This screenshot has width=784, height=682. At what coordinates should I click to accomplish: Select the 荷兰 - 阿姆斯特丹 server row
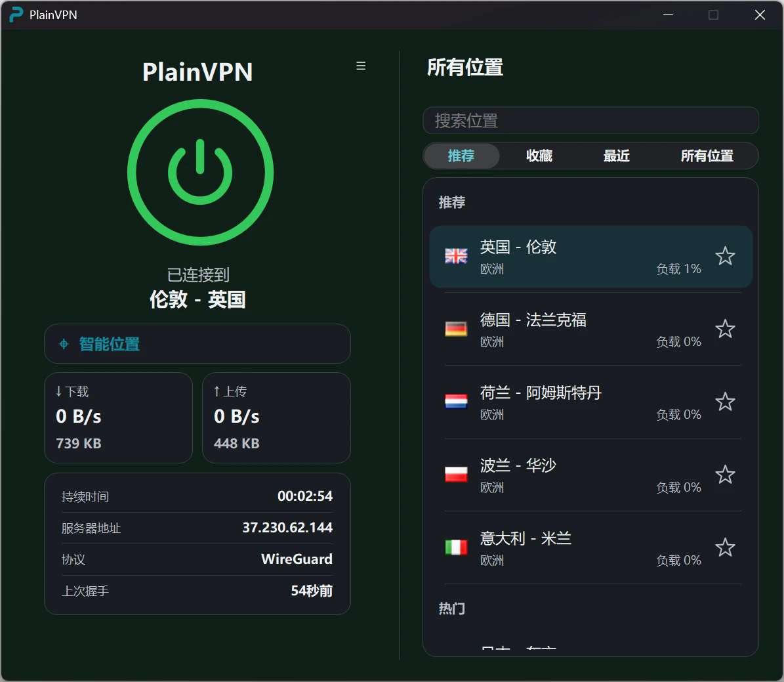590,402
